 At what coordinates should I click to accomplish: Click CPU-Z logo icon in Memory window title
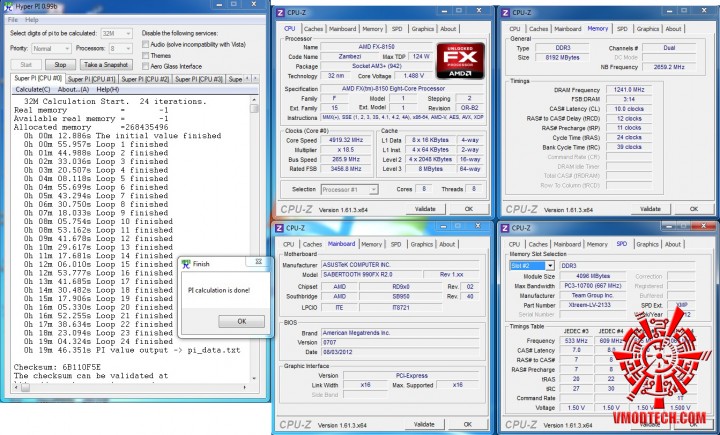(x=506, y=12)
